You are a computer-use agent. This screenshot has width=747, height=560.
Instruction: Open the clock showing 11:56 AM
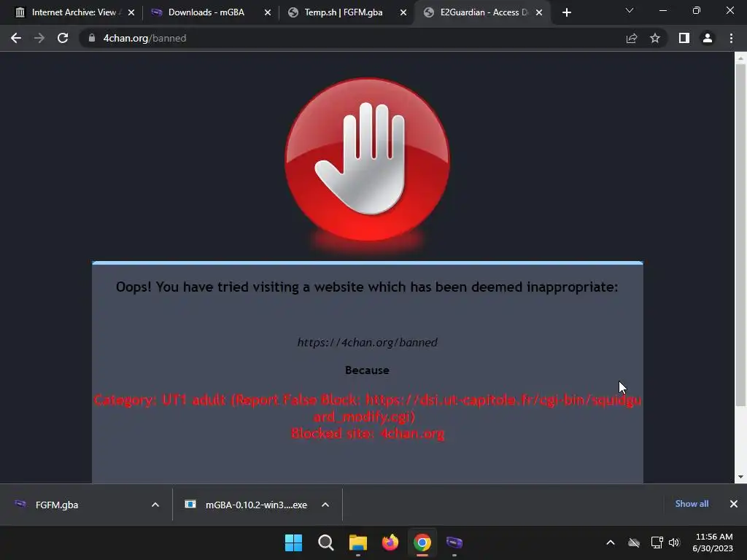point(713,542)
